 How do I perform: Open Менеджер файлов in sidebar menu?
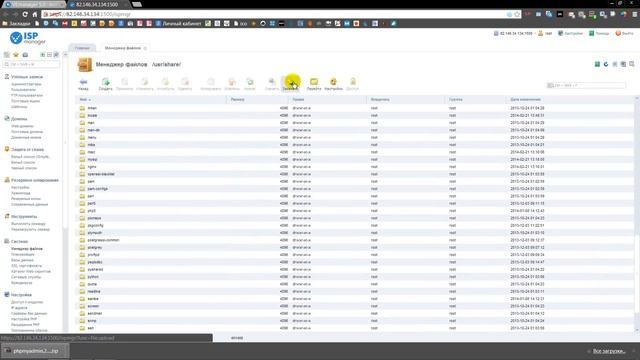pos(27,249)
